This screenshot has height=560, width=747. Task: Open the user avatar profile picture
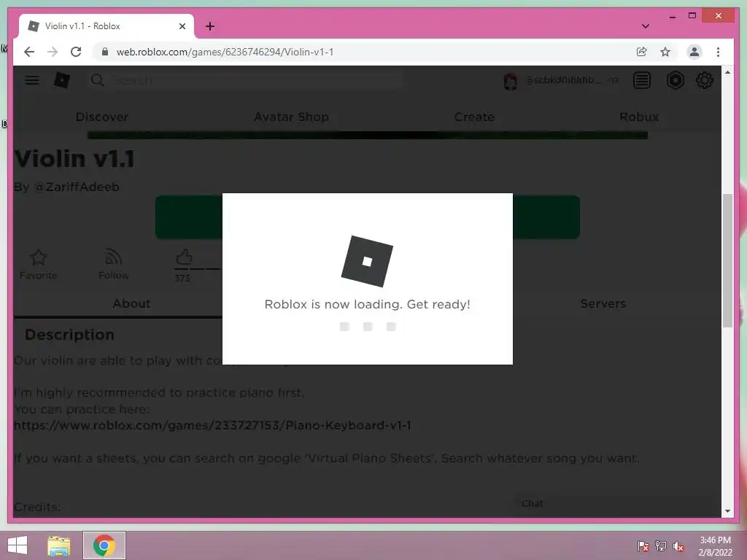(510, 81)
